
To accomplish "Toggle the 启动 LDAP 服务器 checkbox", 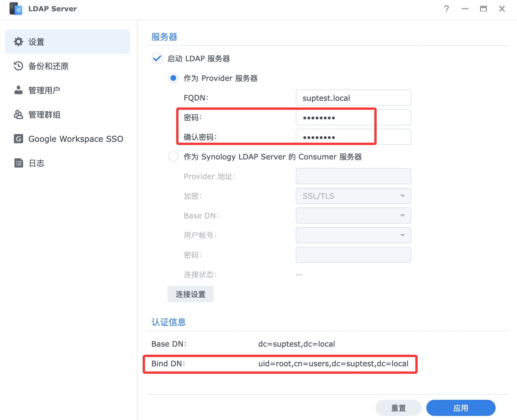I will [157, 59].
